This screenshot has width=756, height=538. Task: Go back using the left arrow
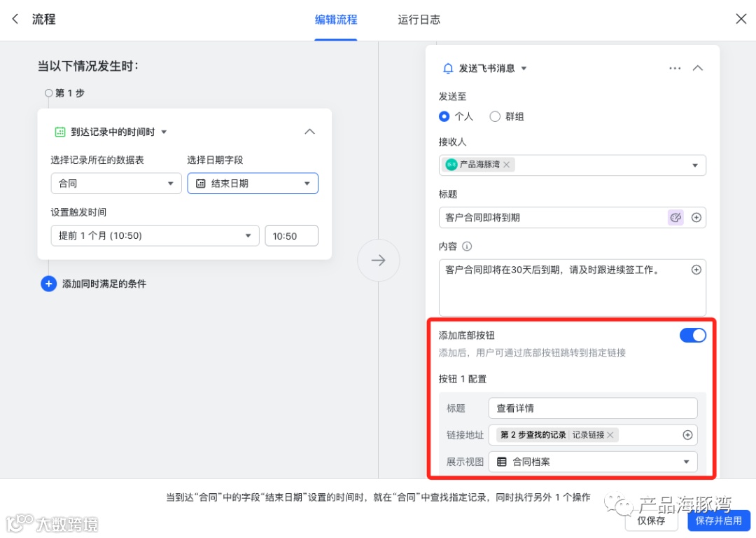(15, 19)
